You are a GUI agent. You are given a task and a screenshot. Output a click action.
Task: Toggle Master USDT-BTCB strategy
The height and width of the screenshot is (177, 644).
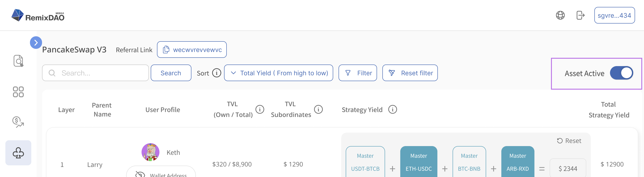pos(365,162)
